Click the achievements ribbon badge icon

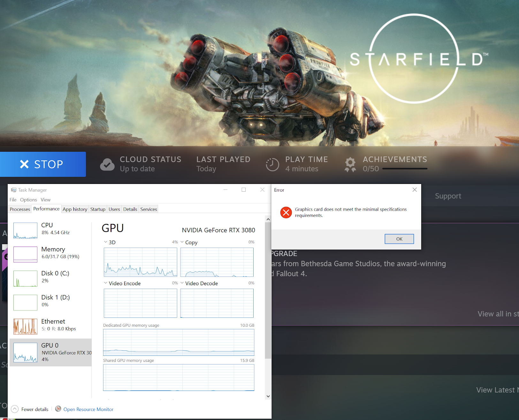click(350, 164)
